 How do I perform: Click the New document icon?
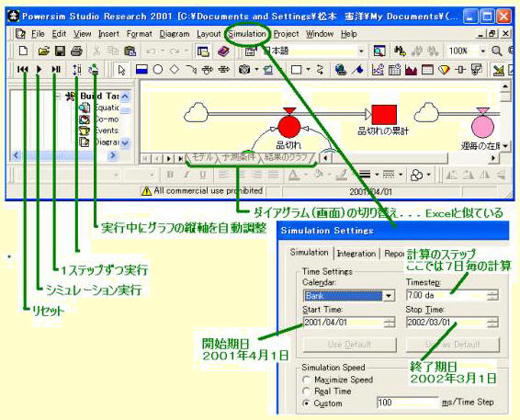coord(23,51)
